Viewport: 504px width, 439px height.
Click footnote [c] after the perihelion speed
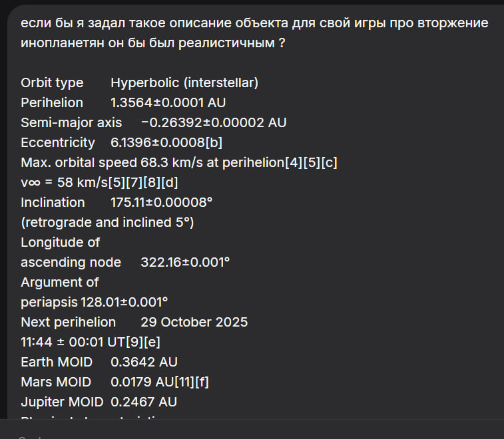pos(330,162)
